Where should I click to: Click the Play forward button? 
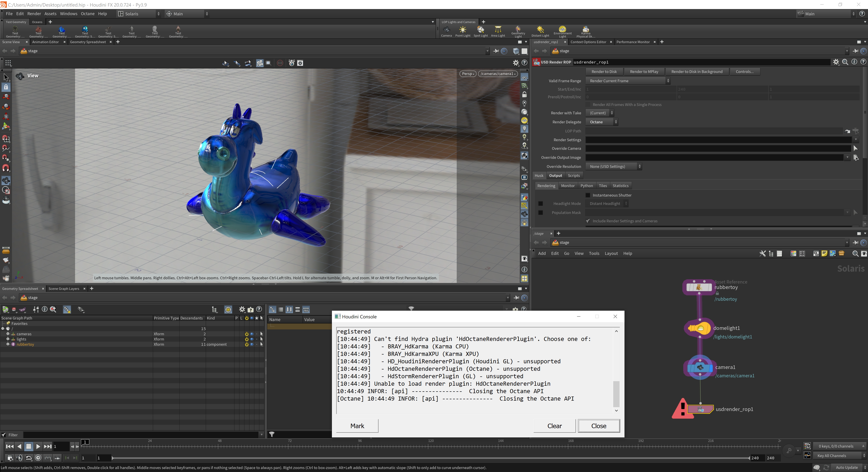tap(38, 446)
